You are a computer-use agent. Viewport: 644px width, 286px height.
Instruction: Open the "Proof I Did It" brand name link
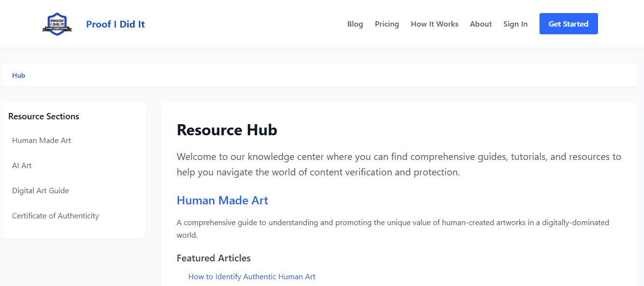tap(115, 24)
